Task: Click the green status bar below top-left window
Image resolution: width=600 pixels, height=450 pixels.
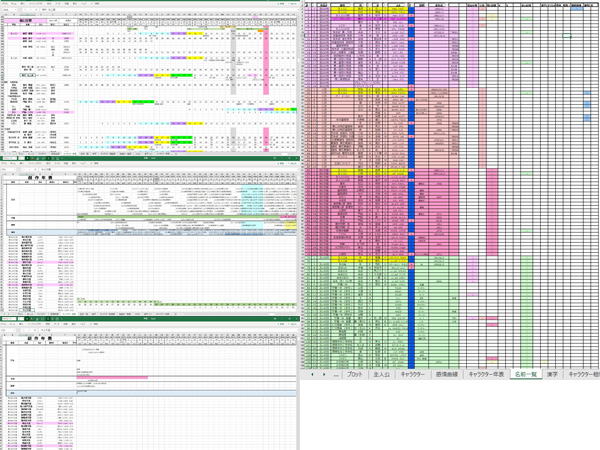Action: (150, 158)
